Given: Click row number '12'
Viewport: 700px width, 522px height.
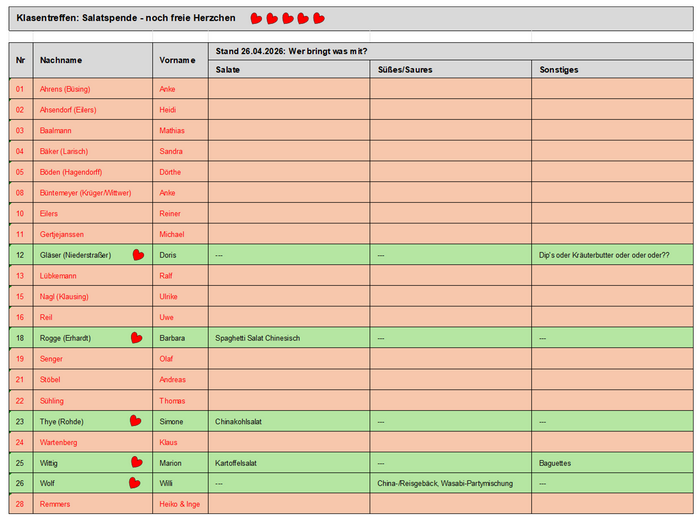Looking at the screenshot, I should pos(20,255).
